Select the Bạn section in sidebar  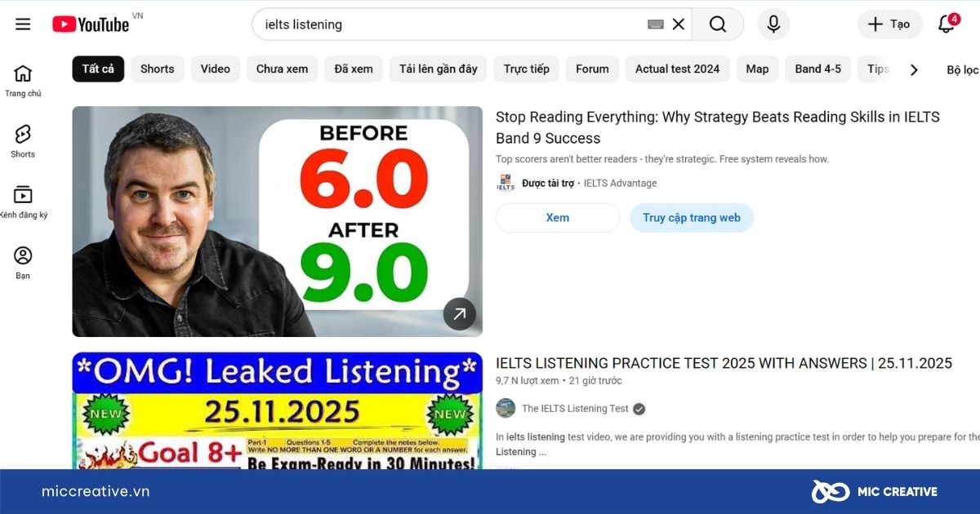tap(22, 259)
